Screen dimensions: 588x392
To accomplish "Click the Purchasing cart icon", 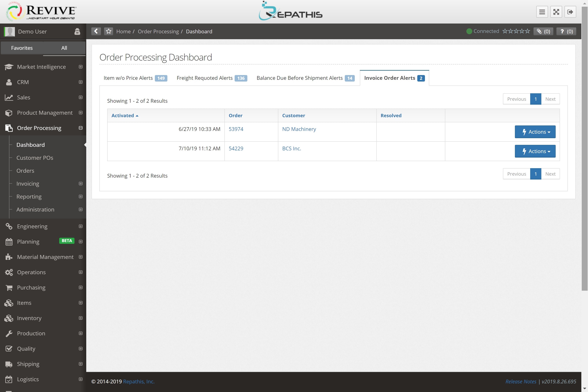I will (x=9, y=288).
